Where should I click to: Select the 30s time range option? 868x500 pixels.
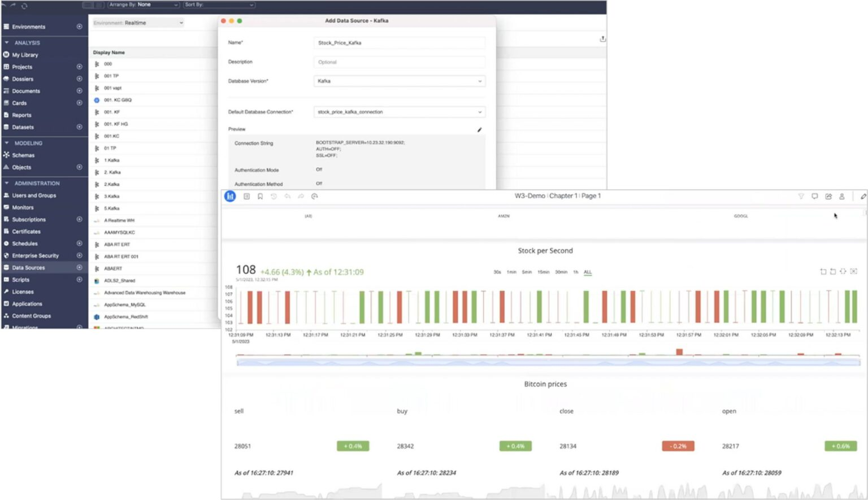tap(497, 272)
